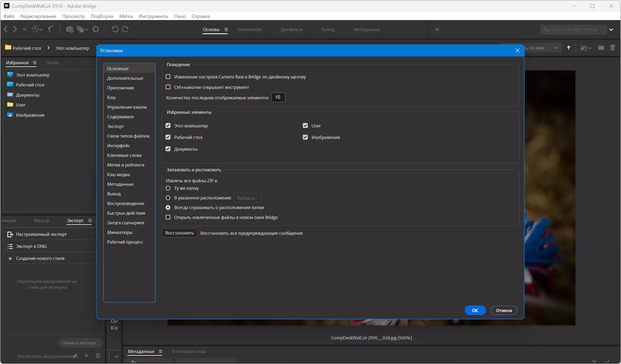Click the refine/refresh loop icon
This screenshot has height=364, width=621.
96,29
